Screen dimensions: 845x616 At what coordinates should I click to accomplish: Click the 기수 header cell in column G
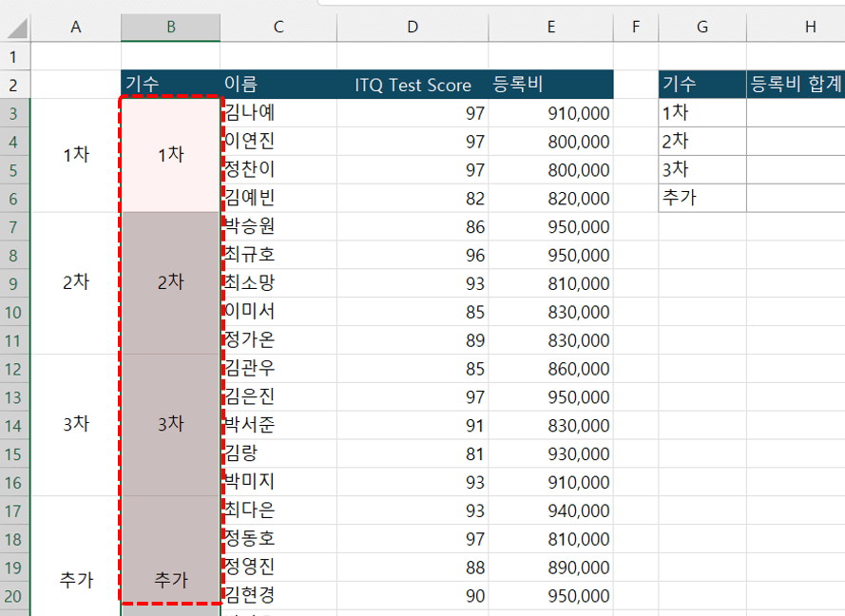coord(702,85)
